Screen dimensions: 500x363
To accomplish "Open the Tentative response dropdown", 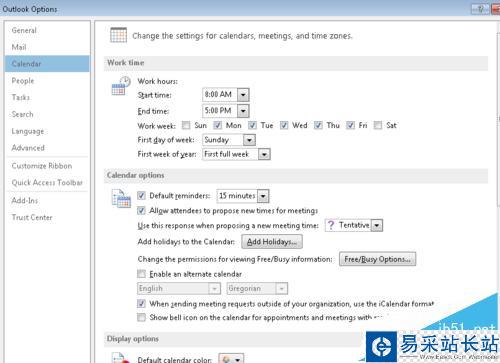I will [377, 226].
